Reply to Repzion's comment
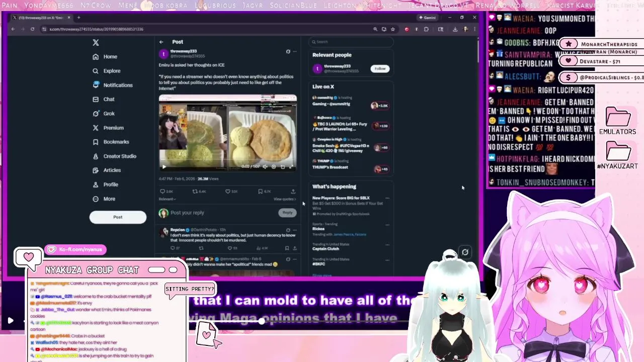644x362 pixels. pos(174,248)
